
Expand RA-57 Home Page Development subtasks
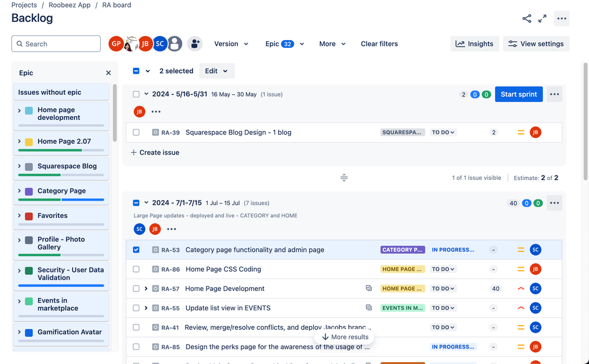click(146, 288)
